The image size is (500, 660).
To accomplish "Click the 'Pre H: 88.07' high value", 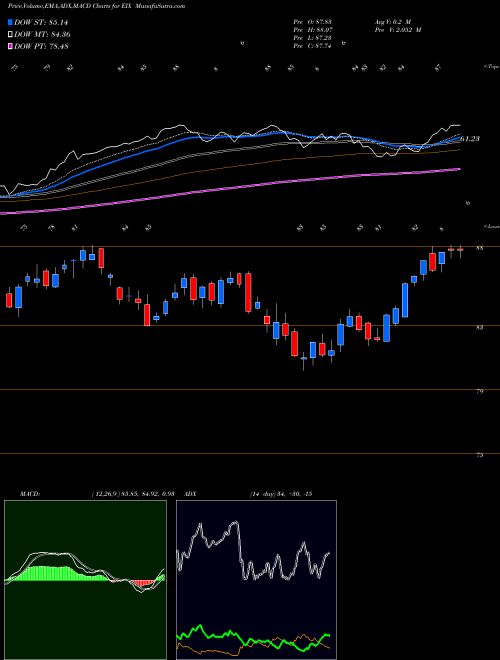I will click(313, 30).
